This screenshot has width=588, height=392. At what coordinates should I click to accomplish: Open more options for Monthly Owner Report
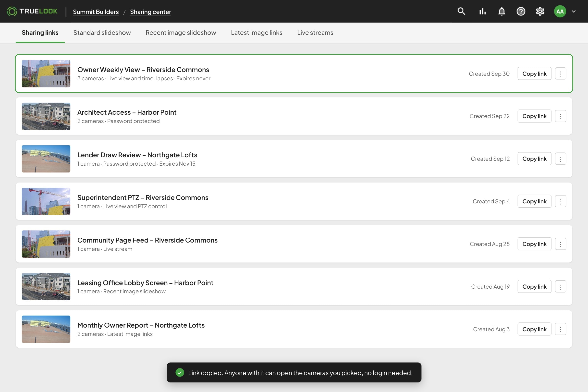pos(561,329)
